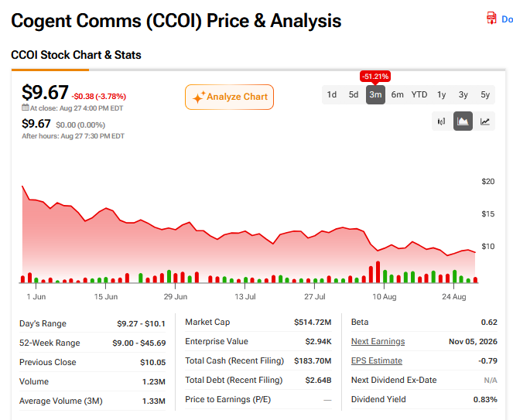Viewport: 513px width, 420px height.
Task: Open the Next Earnings link
Action: pyautogui.click(x=378, y=342)
